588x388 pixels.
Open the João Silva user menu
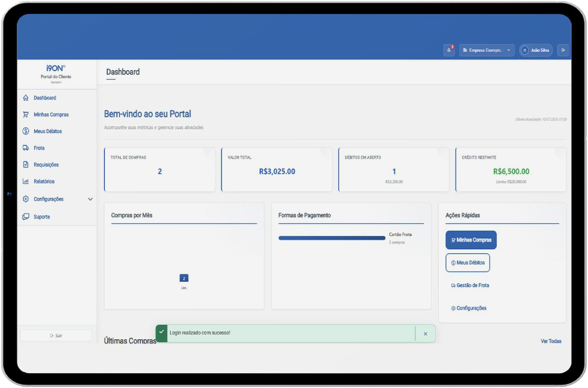[x=536, y=50]
